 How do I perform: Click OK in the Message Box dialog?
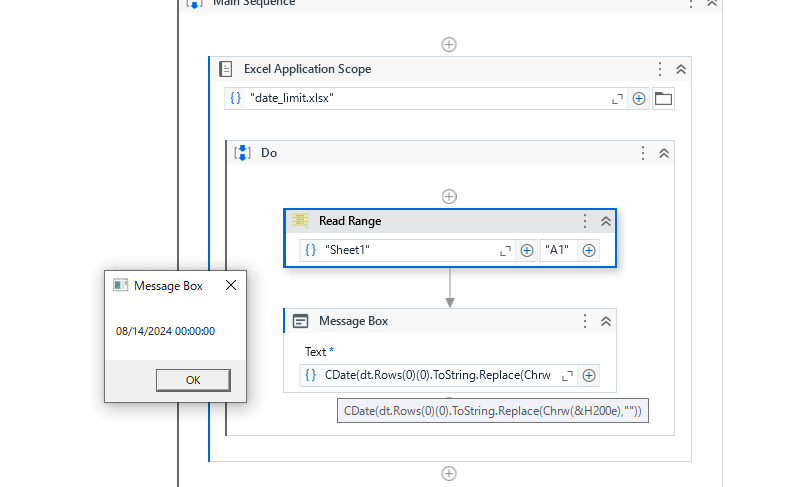coord(193,380)
